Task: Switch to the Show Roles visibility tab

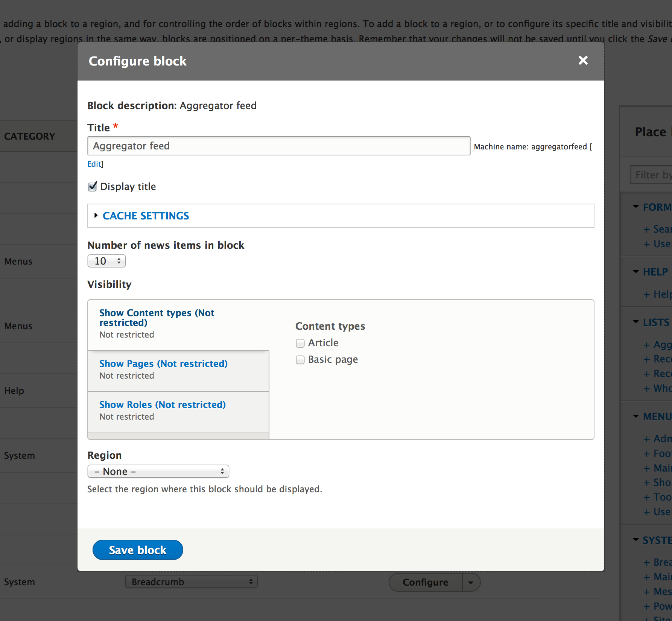Action: click(162, 405)
